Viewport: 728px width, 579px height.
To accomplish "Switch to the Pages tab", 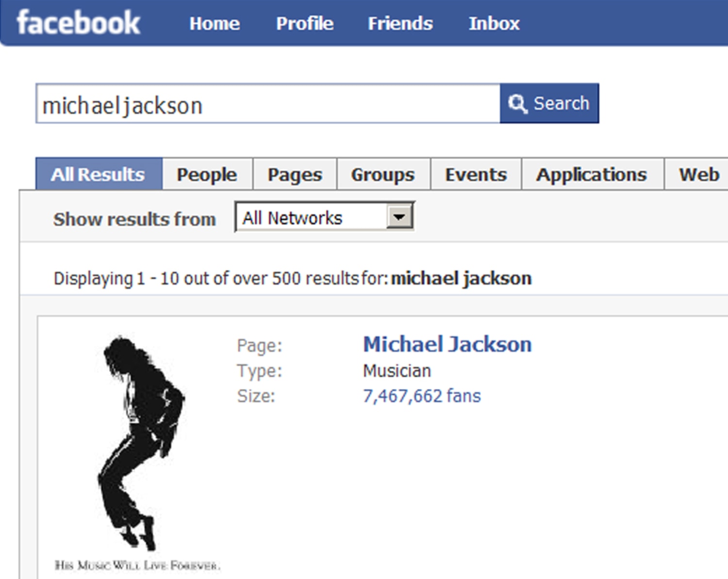I will point(294,174).
